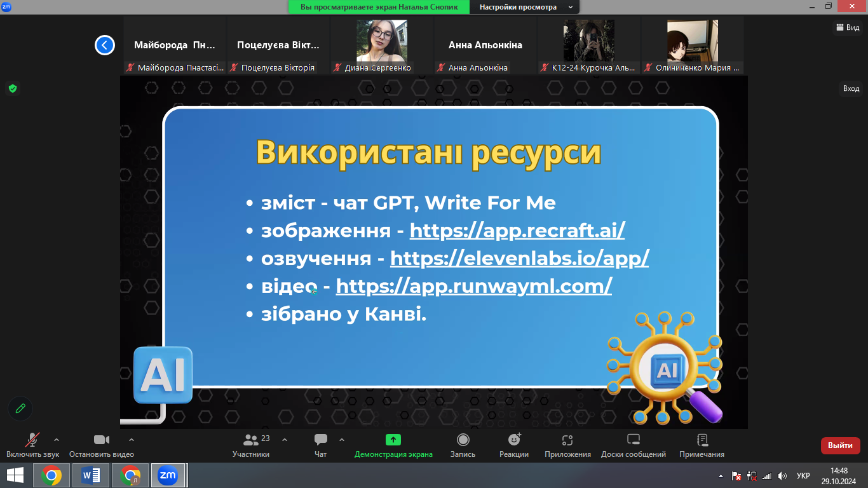Screen dimensions: 868x488
Task: Open the Notes (Примечания) icon
Action: click(x=702, y=440)
